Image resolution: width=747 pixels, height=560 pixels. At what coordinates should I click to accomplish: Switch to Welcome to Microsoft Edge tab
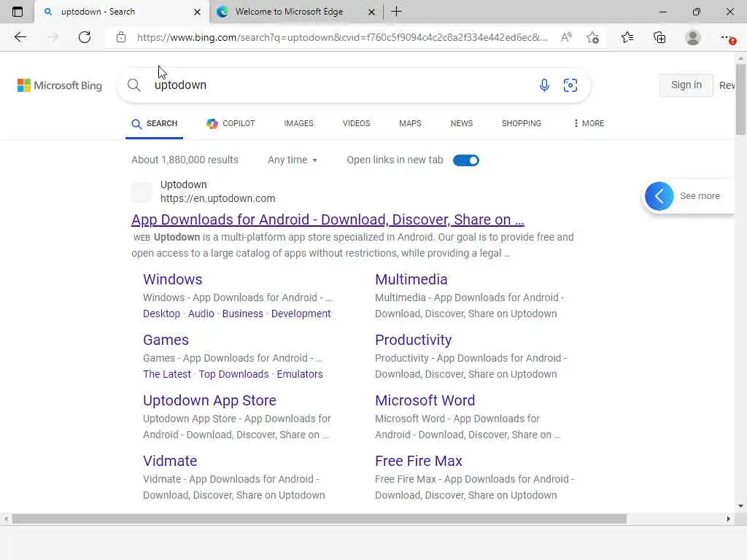[x=296, y=12]
